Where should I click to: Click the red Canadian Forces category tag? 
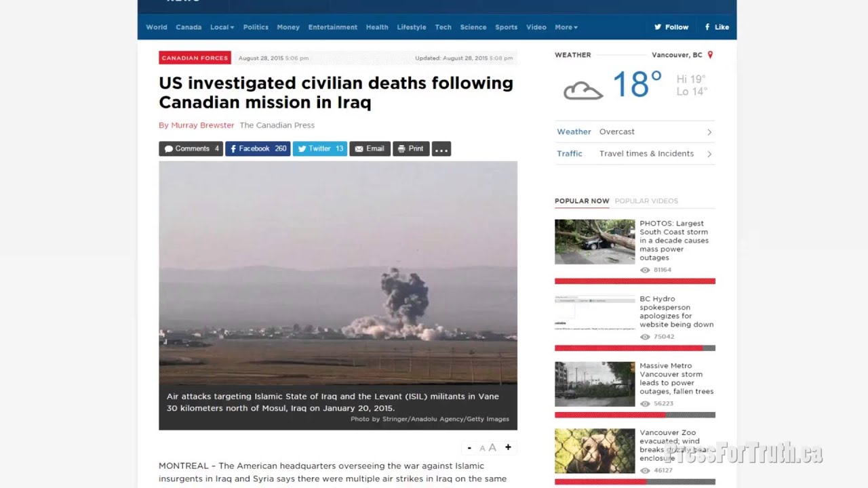[x=195, y=58]
